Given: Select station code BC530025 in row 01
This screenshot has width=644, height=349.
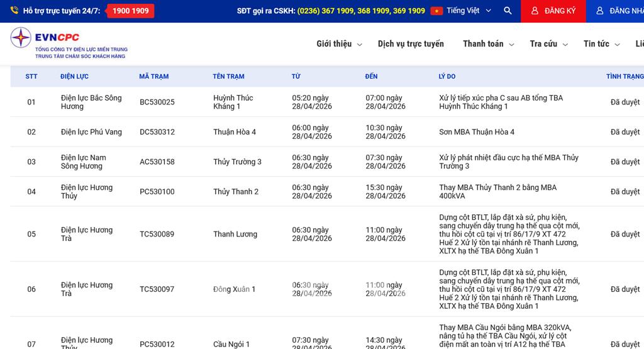Looking at the screenshot, I should [157, 102].
